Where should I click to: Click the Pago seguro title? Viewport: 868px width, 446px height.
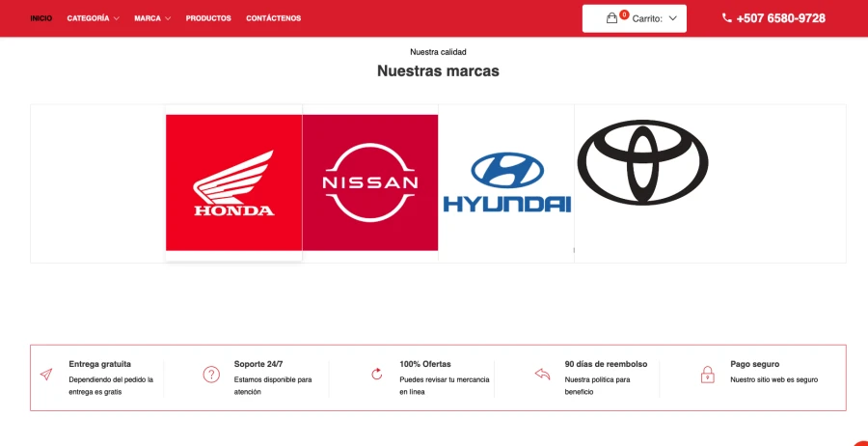[754, 364]
